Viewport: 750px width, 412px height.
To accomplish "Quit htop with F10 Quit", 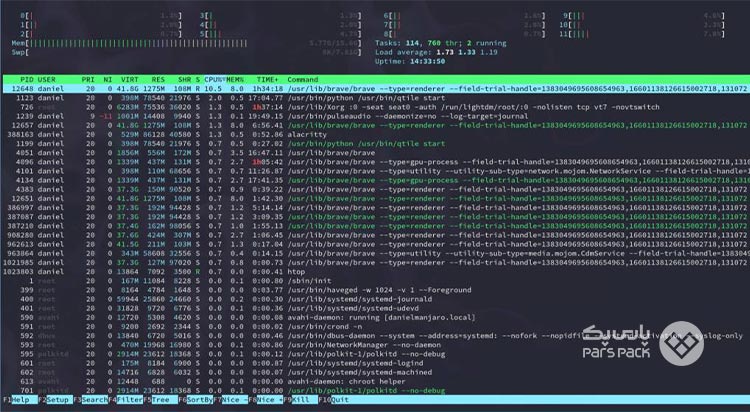I will (340, 400).
